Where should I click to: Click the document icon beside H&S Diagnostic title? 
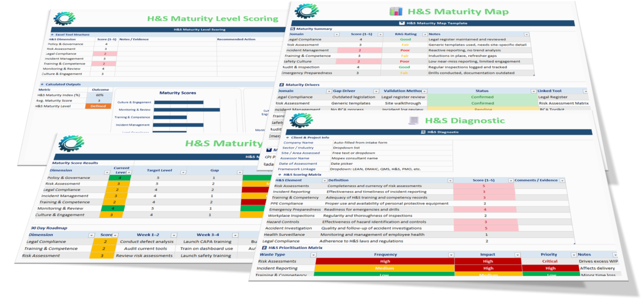tap(413, 121)
